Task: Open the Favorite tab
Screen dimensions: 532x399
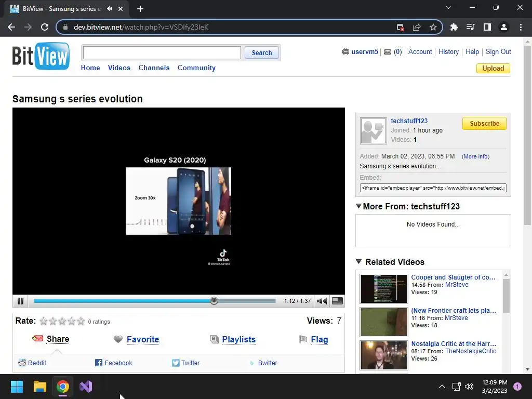Action: [143, 339]
